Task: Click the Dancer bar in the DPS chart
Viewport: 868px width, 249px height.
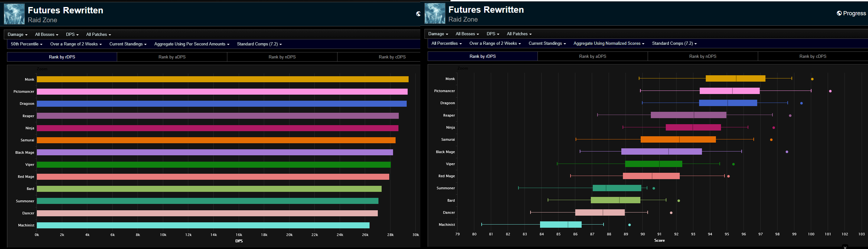Action: (x=207, y=213)
